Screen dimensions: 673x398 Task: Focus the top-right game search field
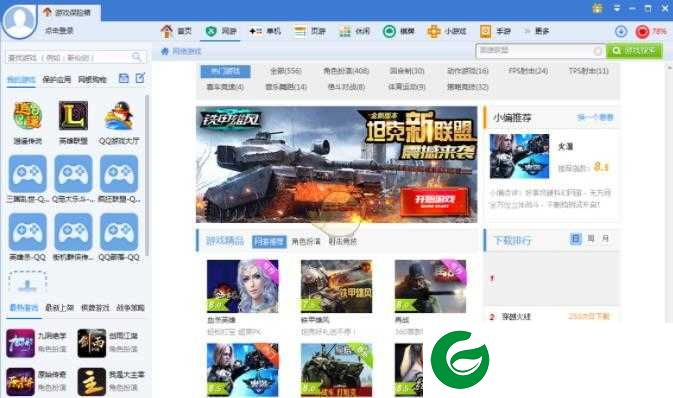(x=540, y=51)
